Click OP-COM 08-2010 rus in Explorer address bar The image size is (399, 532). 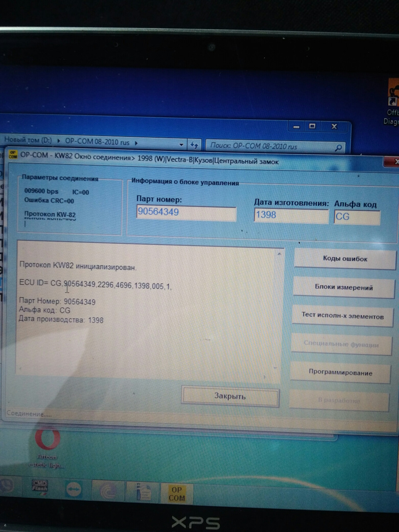pyautogui.click(x=97, y=142)
